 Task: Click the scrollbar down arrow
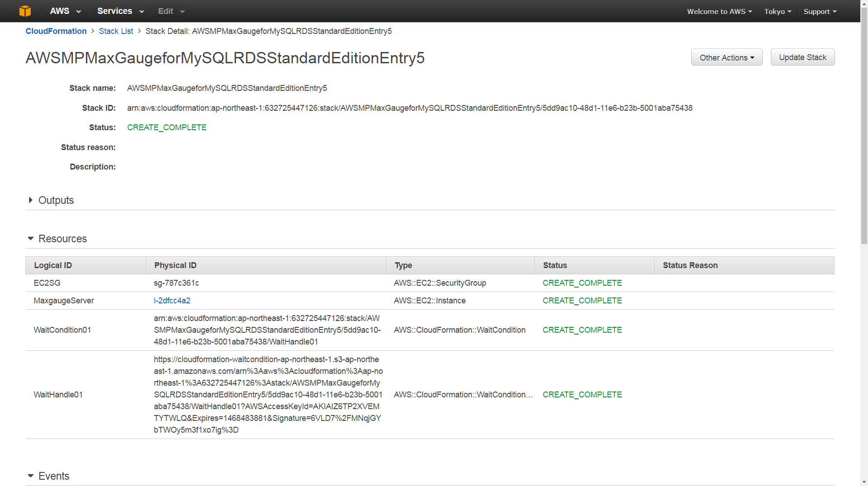[x=864, y=482]
